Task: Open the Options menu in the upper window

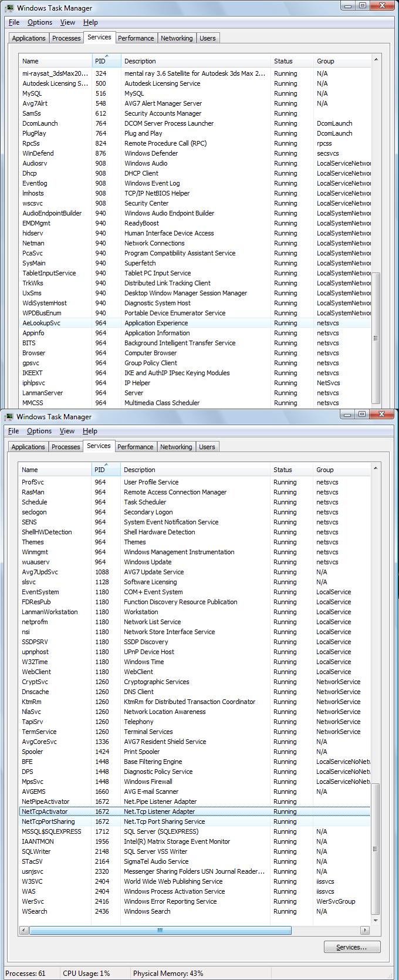Action: [40, 22]
